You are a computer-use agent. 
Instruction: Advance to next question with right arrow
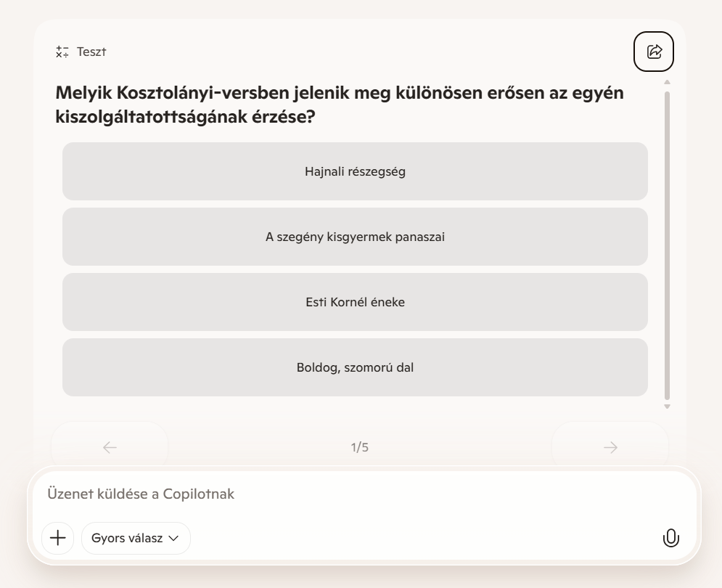click(x=610, y=448)
